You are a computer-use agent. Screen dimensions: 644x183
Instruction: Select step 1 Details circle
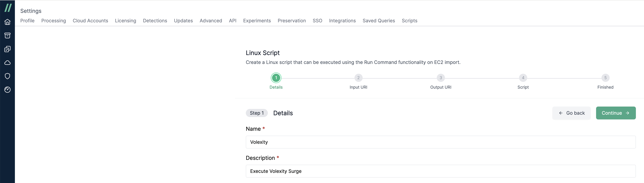point(276,78)
